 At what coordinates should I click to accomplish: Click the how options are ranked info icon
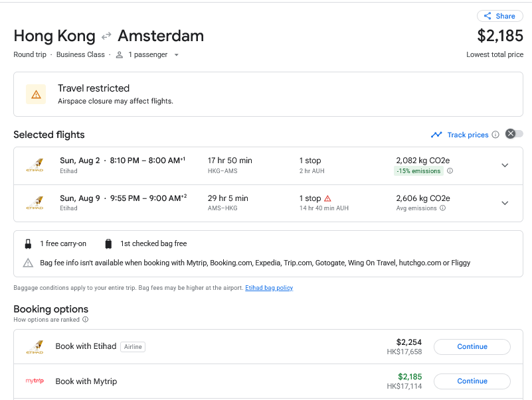(x=85, y=320)
